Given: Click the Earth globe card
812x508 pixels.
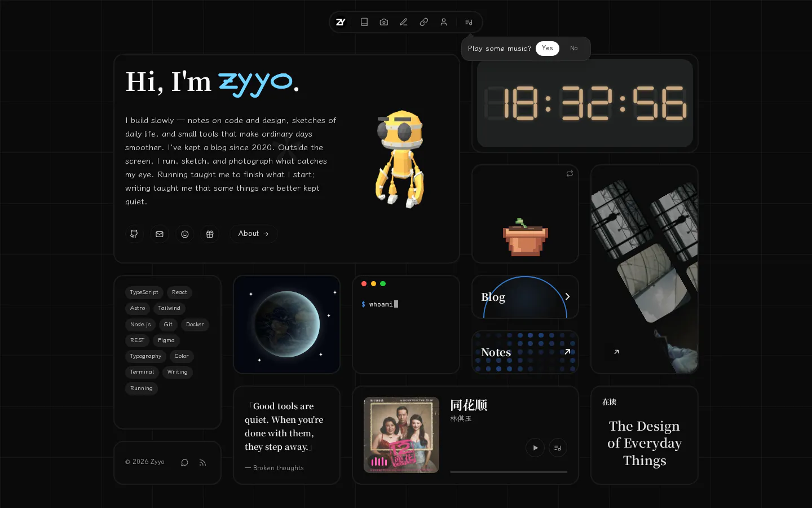Looking at the screenshot, I should (286, 325).
